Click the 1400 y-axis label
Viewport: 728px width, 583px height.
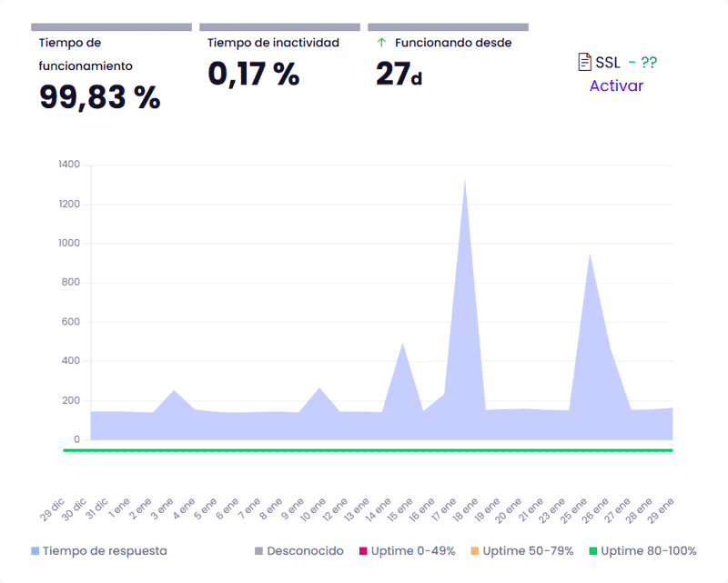pyautogui.click(x=69, y=165)
